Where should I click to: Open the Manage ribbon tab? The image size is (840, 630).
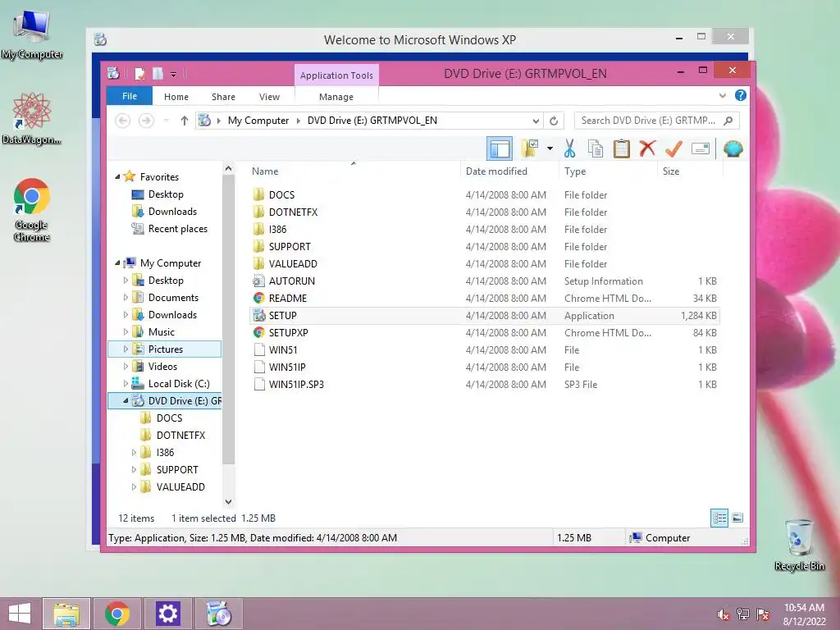(336, 97)
